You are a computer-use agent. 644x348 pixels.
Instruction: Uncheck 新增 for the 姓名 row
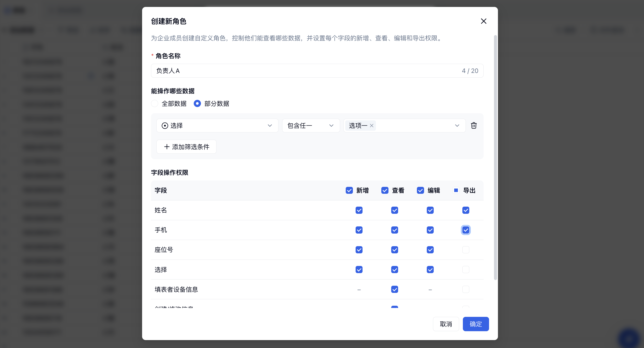[359, 210]
